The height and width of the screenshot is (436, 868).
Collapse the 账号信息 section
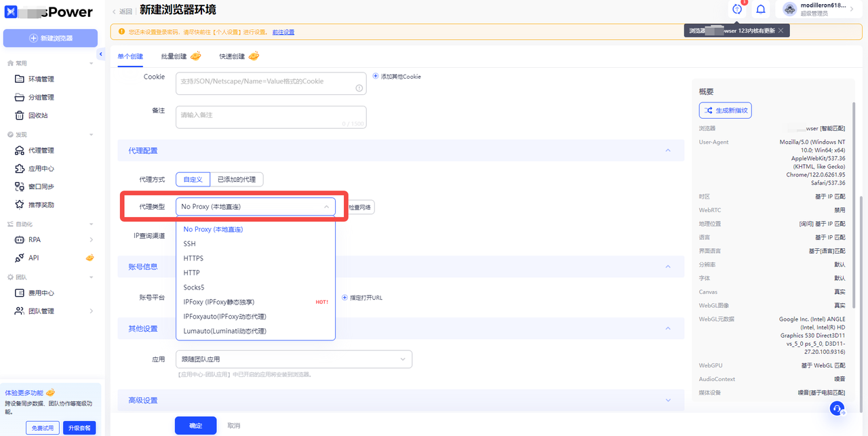tap(668, 266)
